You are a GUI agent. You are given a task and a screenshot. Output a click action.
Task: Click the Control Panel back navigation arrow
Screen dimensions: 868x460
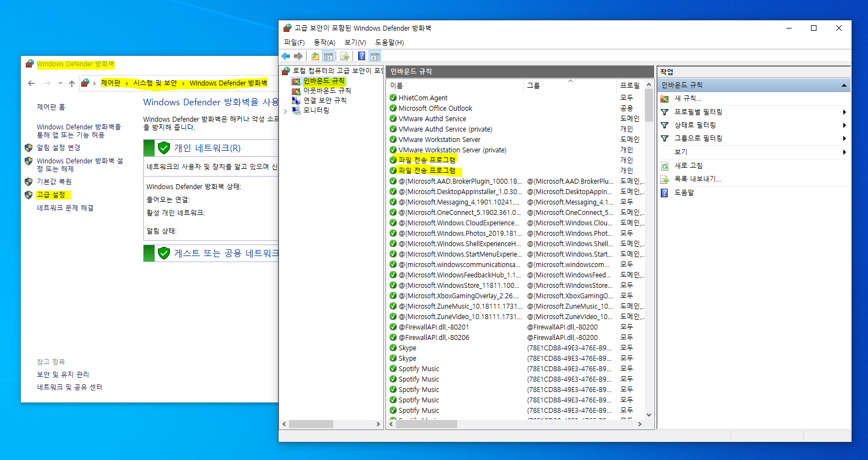coord(31,83)
